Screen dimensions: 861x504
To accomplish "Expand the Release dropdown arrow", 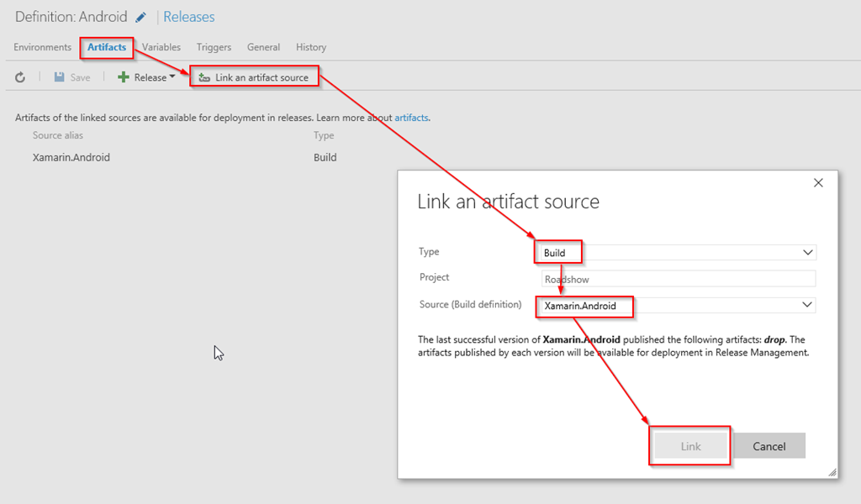I will click(x=172, y=76).
